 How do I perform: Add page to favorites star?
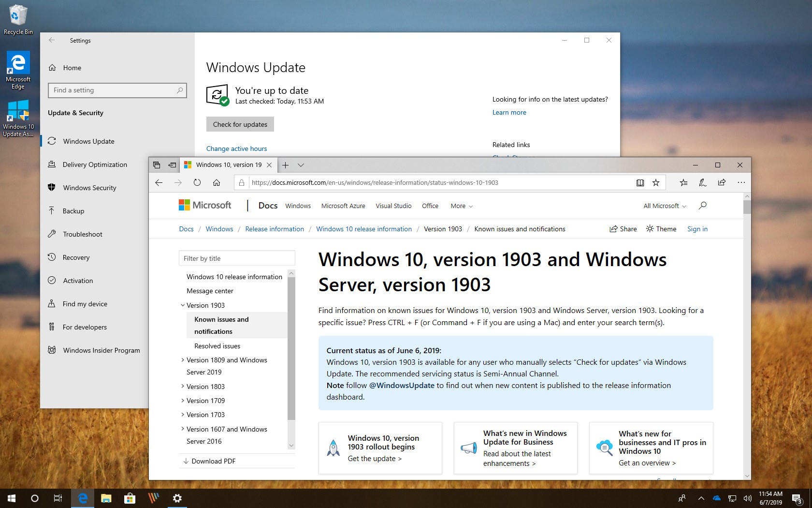click(656, 182)
